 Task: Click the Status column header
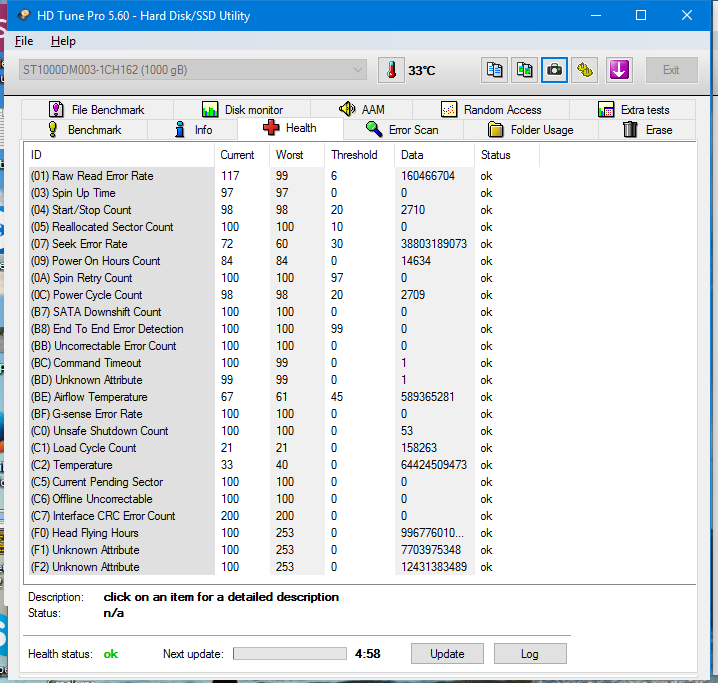[x=507, y=155]
